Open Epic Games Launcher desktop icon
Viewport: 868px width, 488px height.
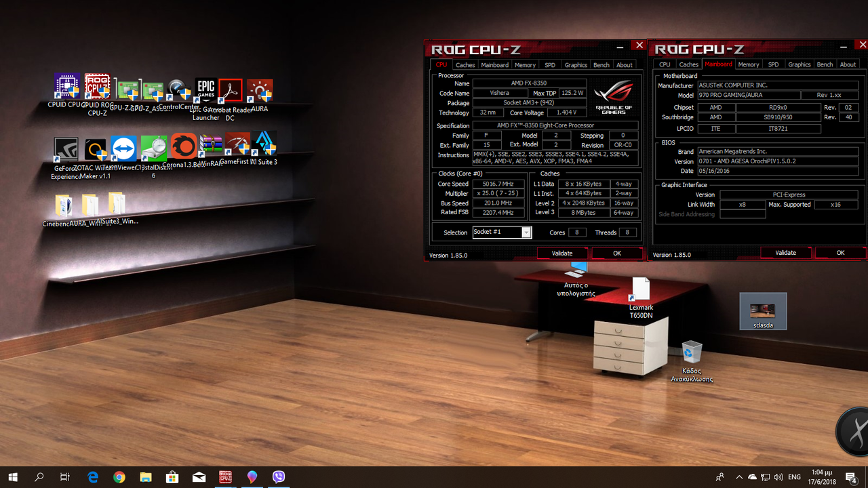coord(205,90)
